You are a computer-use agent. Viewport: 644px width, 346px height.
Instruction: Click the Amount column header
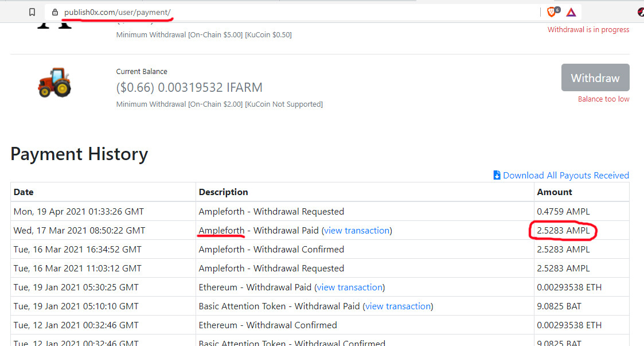pyautogui.click(x=554, y=192)
